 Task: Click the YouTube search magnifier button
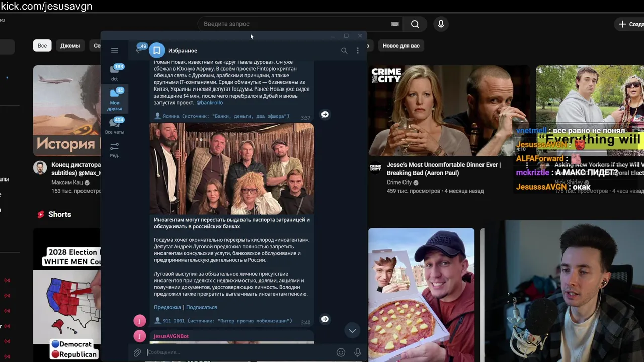click(x=415, y=24)
